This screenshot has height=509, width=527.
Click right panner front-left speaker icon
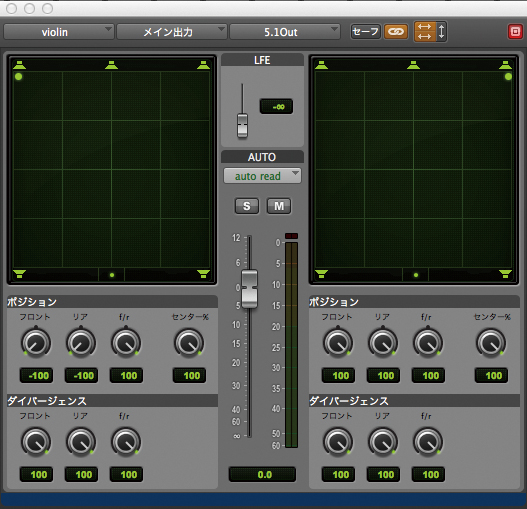click(x=321, y=65)
